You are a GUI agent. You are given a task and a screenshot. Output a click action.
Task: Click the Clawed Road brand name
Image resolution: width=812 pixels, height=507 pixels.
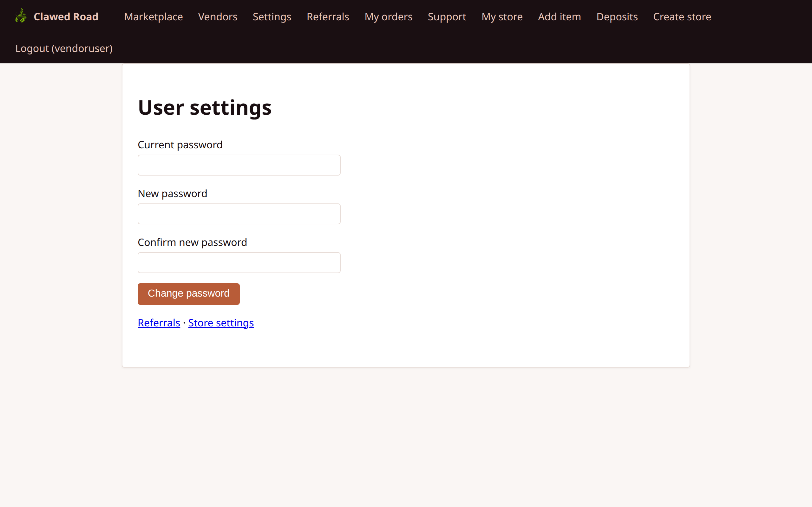tap(66, 16)
